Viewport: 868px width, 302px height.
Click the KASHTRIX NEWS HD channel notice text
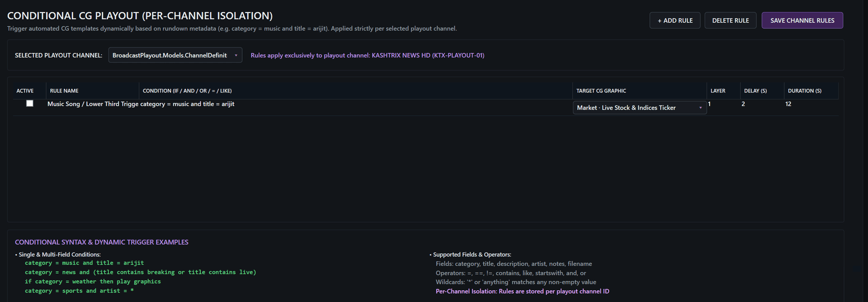click(368, 55)
